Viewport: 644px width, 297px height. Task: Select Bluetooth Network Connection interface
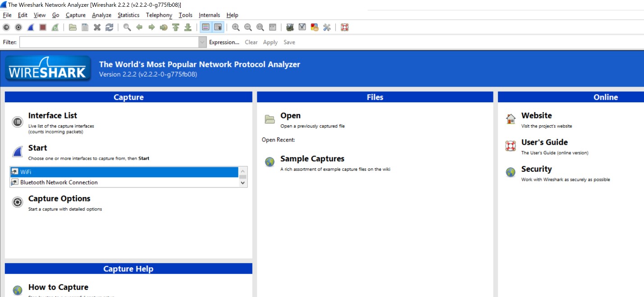click(x=124, y=182)
